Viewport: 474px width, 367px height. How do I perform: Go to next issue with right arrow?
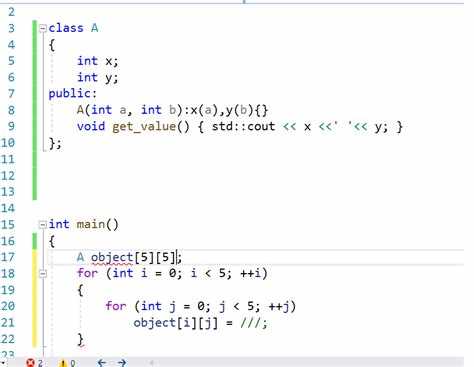pyautogui.click(x=122, y=362)
